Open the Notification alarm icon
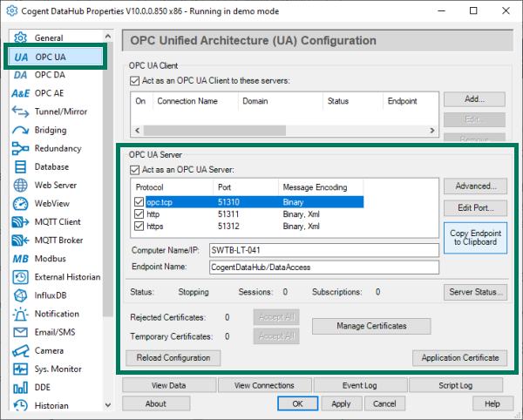523x420 pixels. click(20, 314)
